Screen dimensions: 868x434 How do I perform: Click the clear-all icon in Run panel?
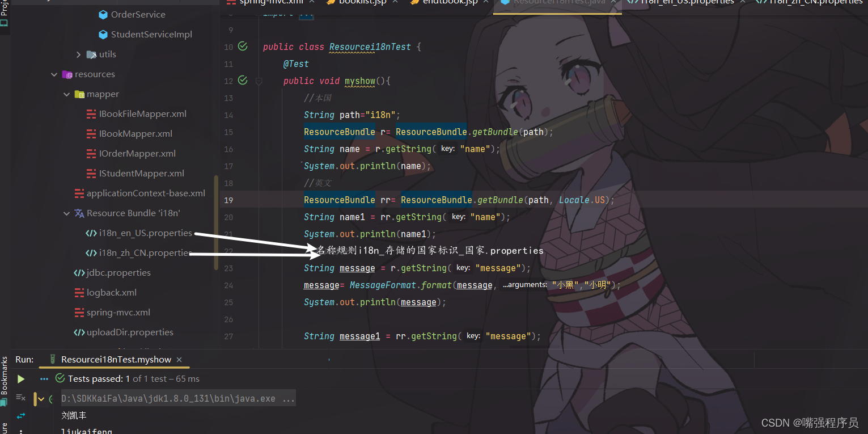(x=20, y=398)
